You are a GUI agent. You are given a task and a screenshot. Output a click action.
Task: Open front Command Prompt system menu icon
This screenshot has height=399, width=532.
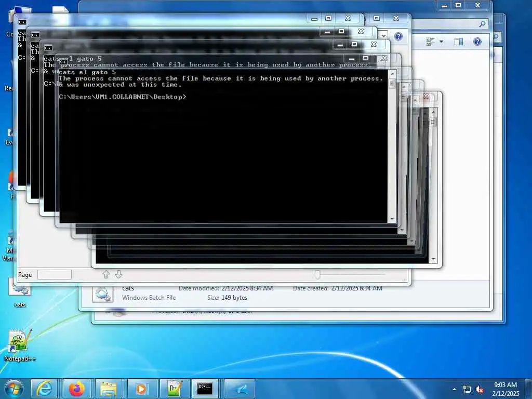pyautogui.click(x=63, y=62)
